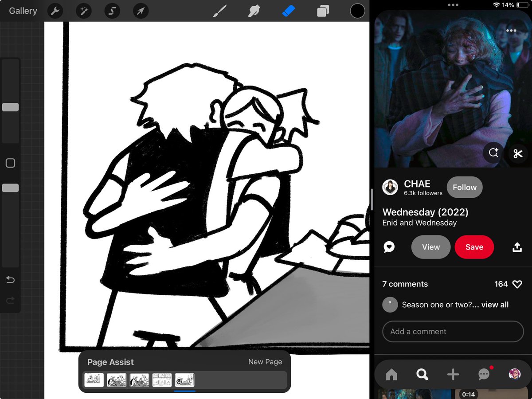Screen dimensions: 532x399
Task: Open the Layers panel
Action: [323, 11]
